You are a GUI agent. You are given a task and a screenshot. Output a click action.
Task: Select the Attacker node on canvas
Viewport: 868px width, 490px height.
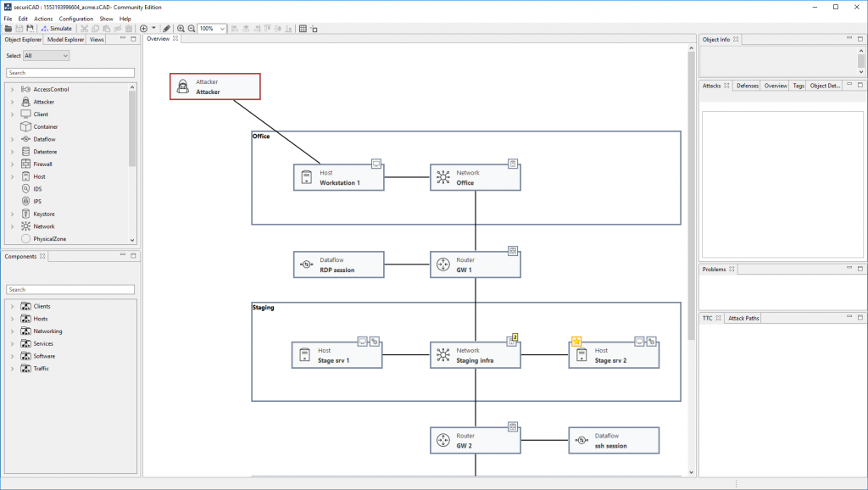[214, 86]
